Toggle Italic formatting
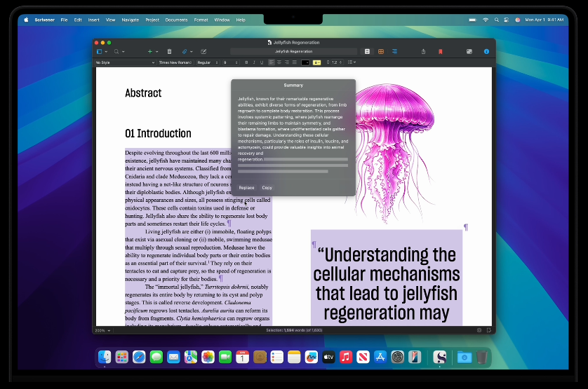Viewport: 588px width, 389px height. click(253, 62)
